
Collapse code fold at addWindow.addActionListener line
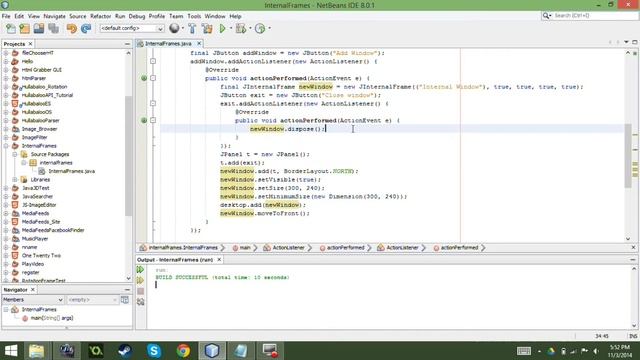153,61
